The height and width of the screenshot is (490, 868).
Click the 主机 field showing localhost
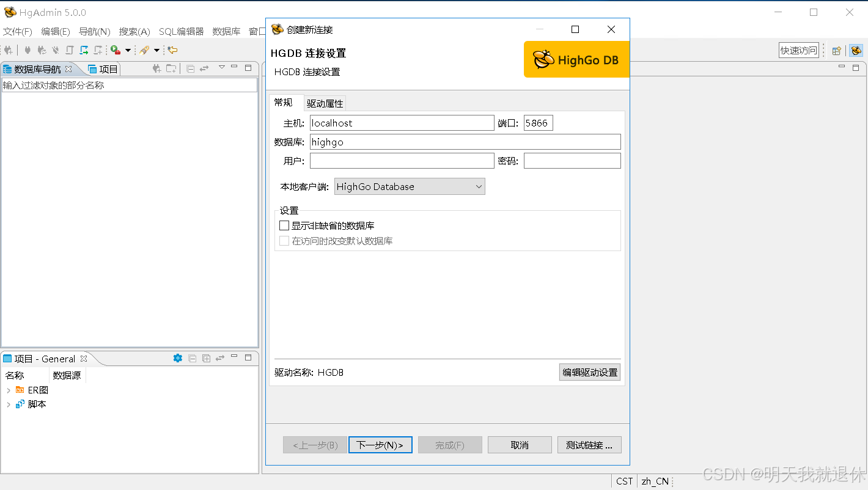click(x=402, y=123)
